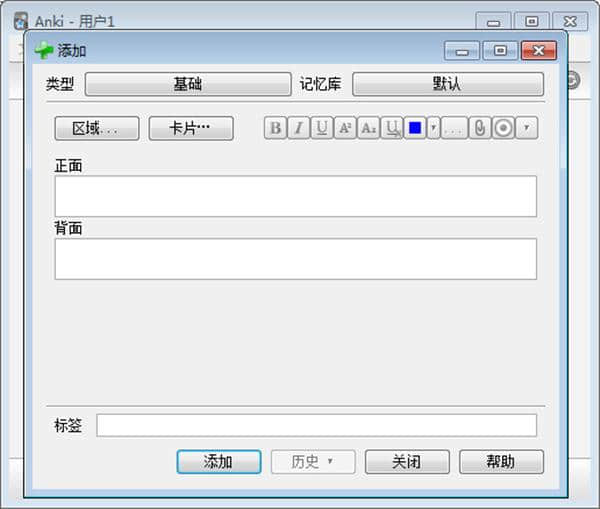
Task: Open 帮助 help
Action: pyautogui.click(x=501, y=462)
